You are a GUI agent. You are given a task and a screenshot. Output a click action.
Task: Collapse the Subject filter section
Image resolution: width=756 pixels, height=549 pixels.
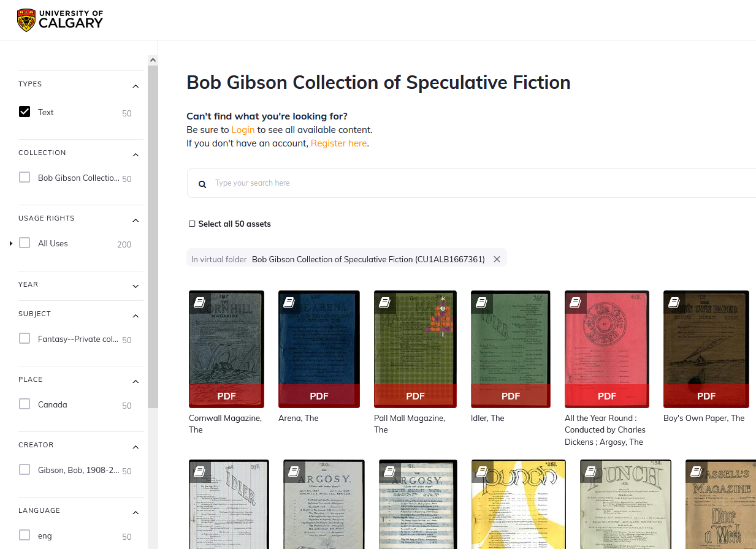[x=136, y=316]
